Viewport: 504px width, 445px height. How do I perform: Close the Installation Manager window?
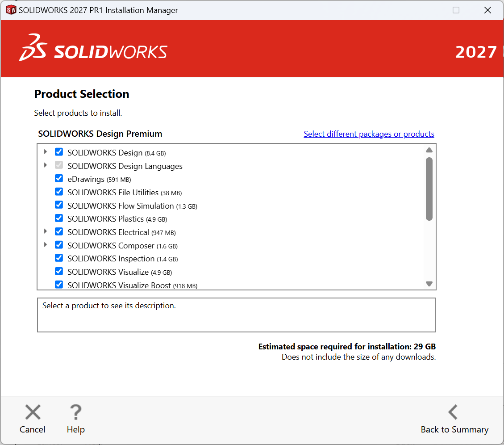(x=487, y=10)
